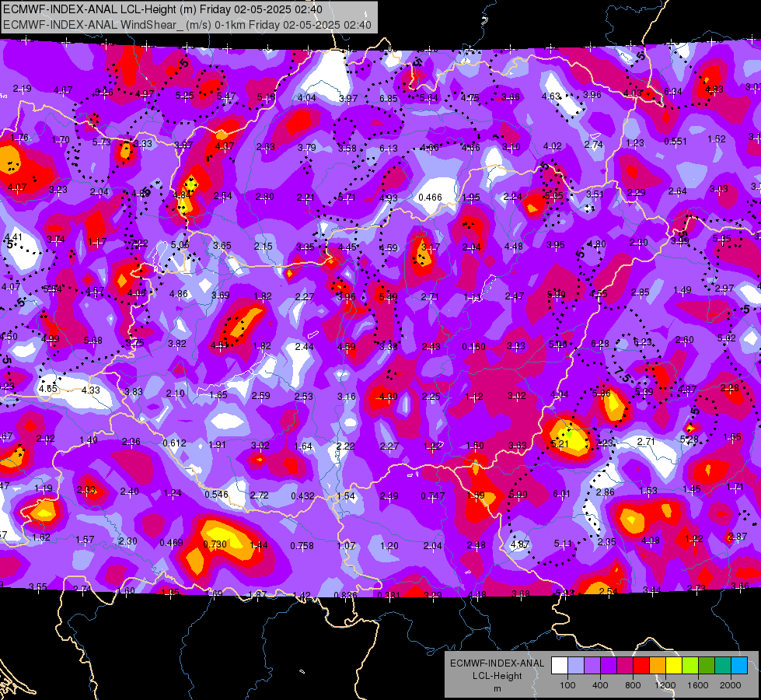Click the wind shear value 0.469
Screen dimensions: 761x700
pos(171,543)
